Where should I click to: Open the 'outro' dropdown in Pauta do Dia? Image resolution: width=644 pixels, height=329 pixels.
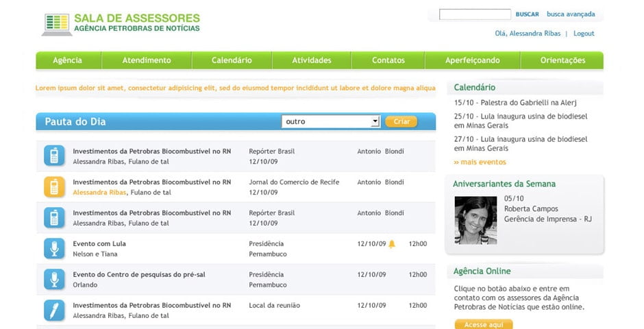click(330, 121)
